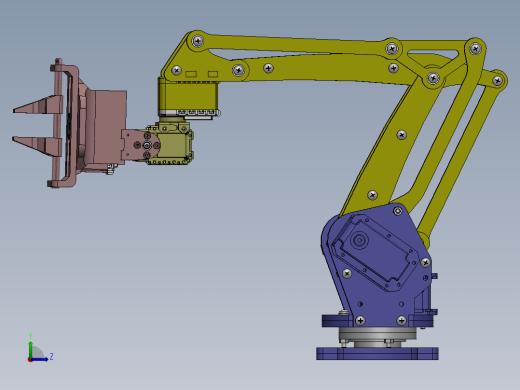
Task: Select the upper pink gripper jaw
Action: click(38, 105)
